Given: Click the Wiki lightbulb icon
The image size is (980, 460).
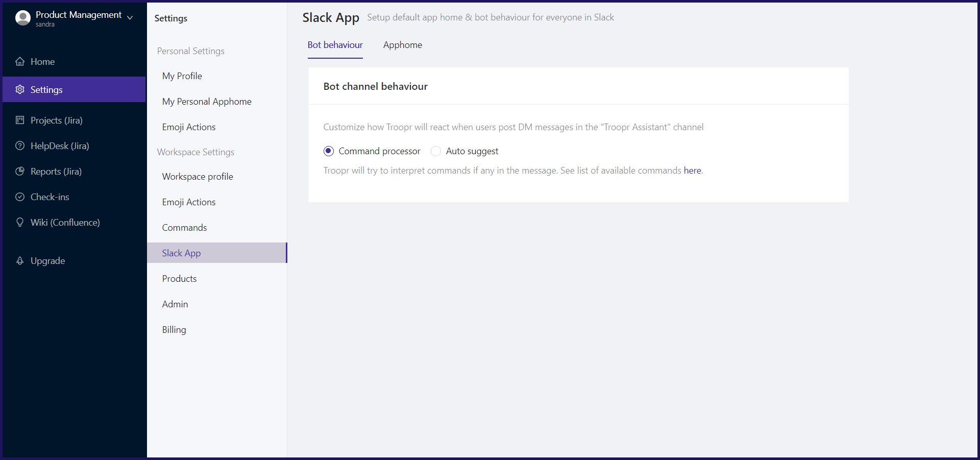Looking at the screenshot, I should coord(20,223).
